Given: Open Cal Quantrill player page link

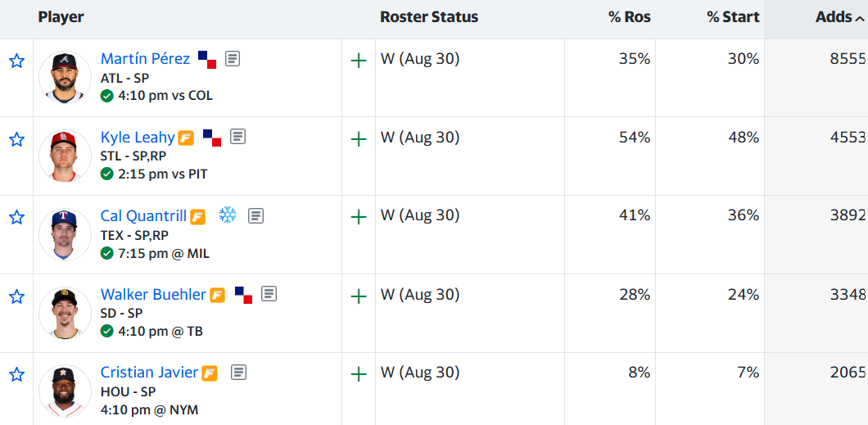Looking at the screenshot, I should 144,215.
